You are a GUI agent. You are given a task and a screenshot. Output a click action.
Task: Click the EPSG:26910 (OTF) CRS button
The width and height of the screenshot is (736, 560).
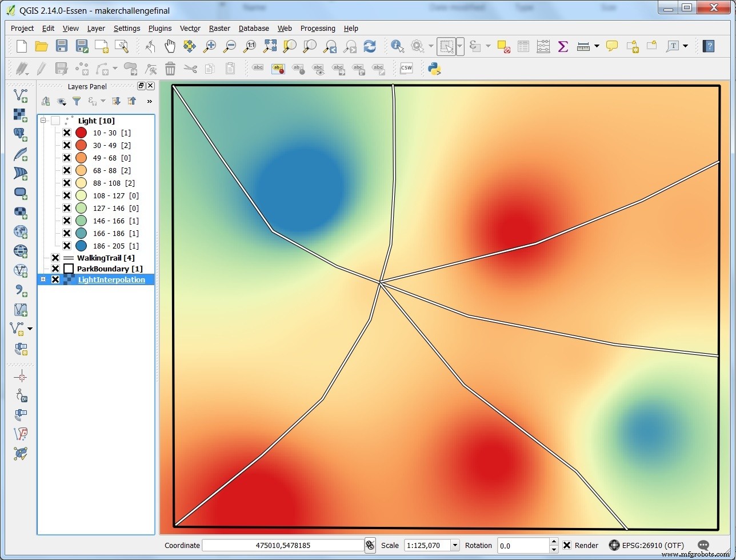coord(646,545)
